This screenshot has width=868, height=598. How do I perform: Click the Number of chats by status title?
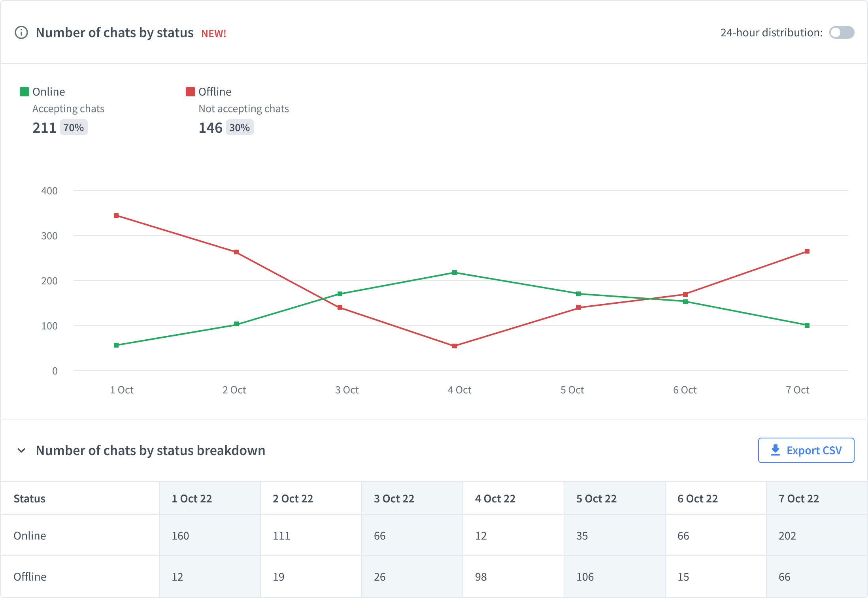coord(115,32)
